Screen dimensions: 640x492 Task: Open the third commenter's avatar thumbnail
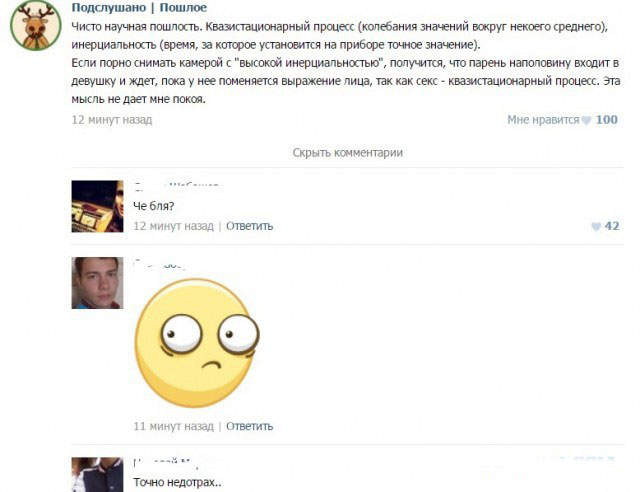tap(97, 474)
